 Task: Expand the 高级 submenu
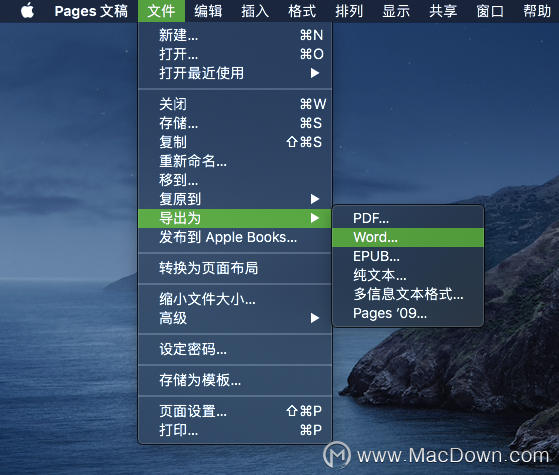[x=235, y=318]
